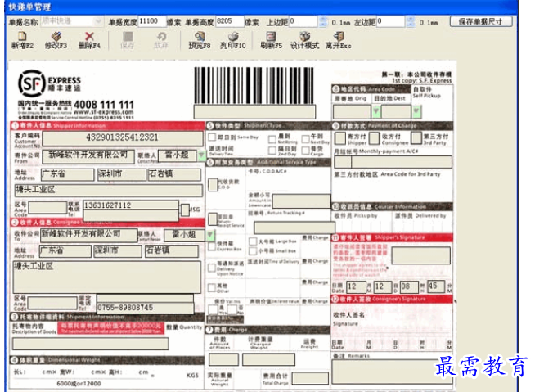This screenshot has height=392, width=535.
Task: Click the 左边距 left margin field
Action: point(391,21)
